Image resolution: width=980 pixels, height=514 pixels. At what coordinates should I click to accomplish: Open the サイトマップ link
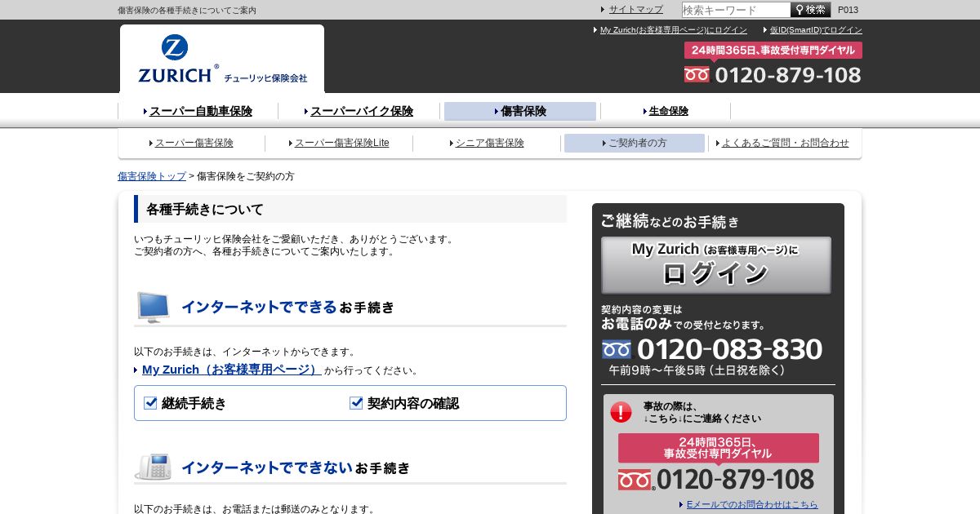635,10
